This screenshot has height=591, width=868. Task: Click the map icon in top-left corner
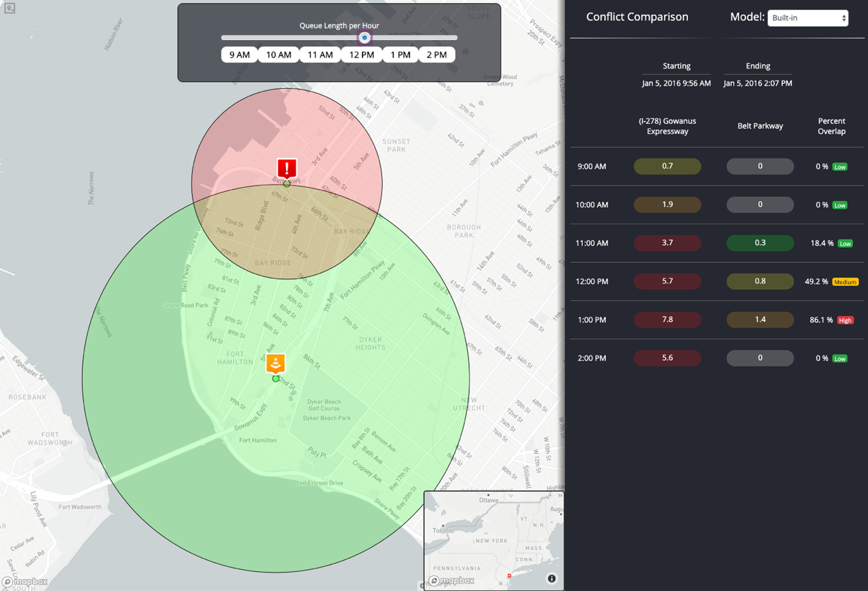click(10, 9)
